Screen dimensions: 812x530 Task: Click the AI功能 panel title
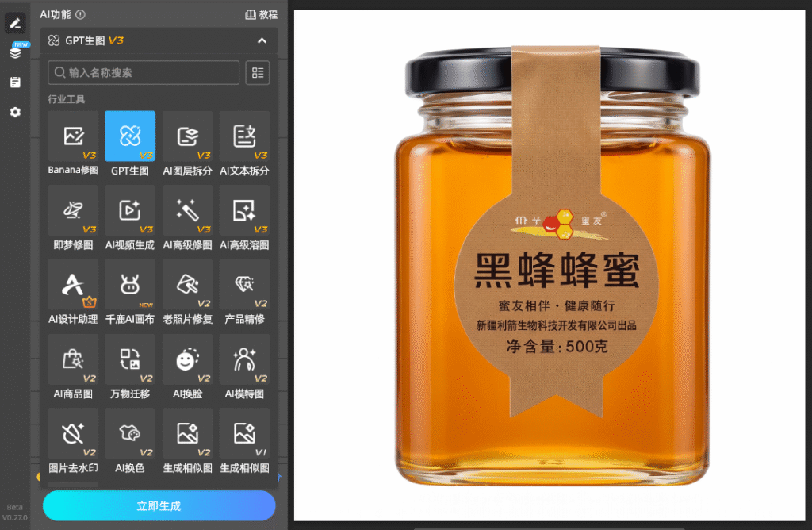56,14
